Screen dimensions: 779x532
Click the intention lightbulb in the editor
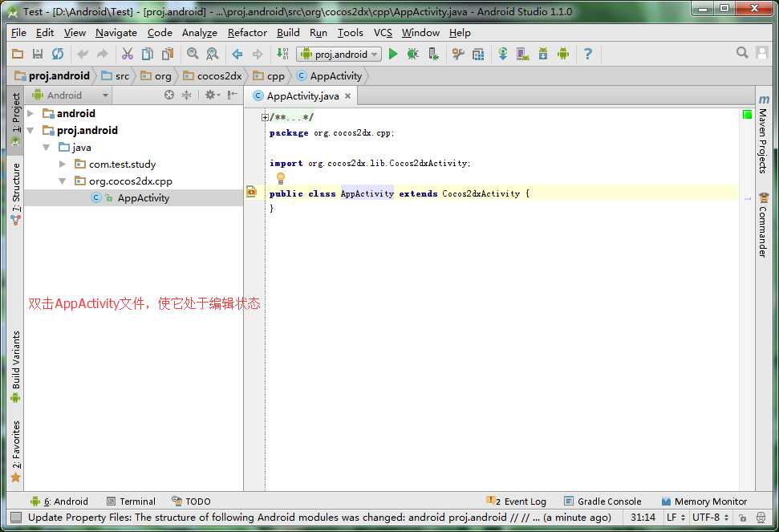click(x=281, y=178)
